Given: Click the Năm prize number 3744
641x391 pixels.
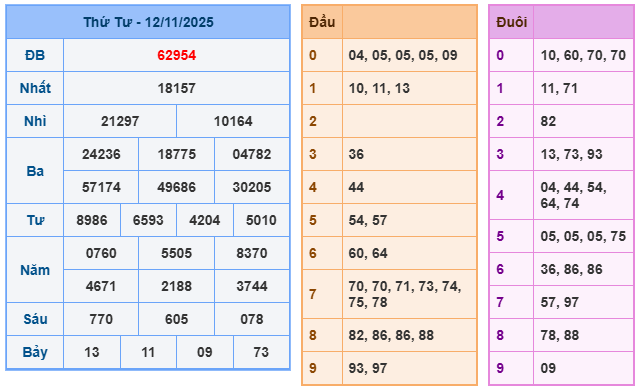Looking at the screenshot, I should coord(252,286).
